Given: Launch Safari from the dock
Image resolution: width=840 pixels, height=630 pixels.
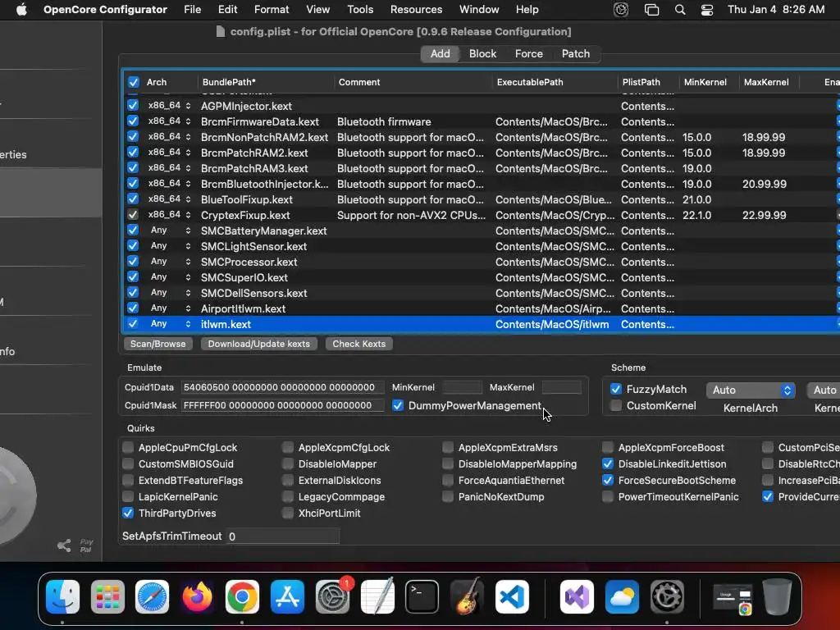Looking at the screenshot, I should pos(152,596).
